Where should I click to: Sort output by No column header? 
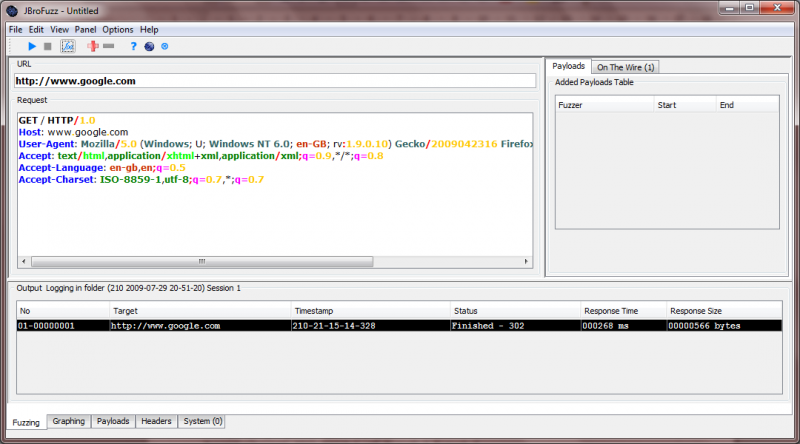click(x=63, y=311)
